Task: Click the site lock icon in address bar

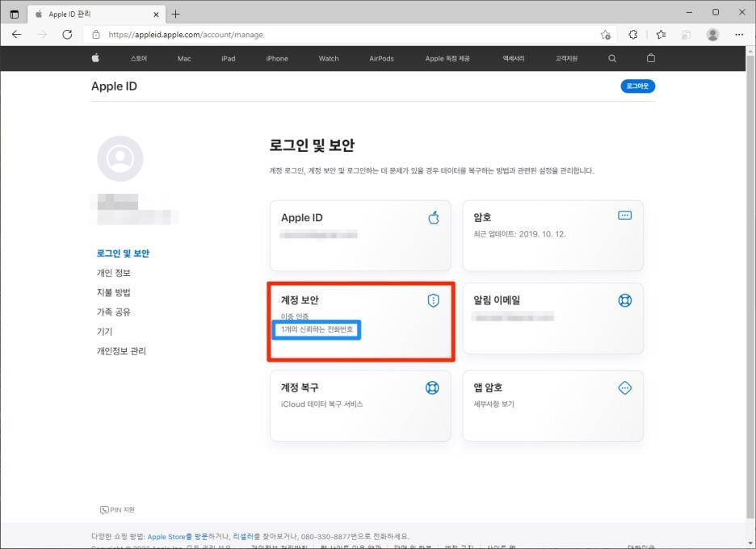Action: tap(96, 34)
